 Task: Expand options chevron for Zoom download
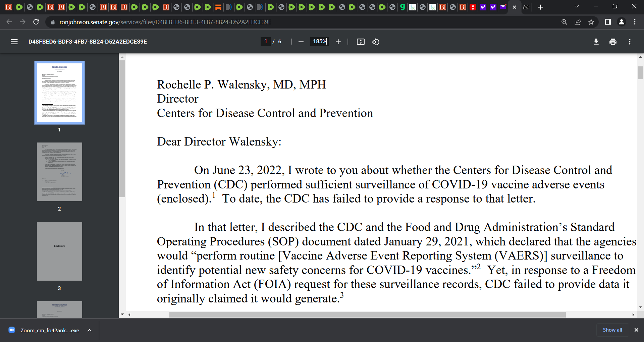[90, 330]
